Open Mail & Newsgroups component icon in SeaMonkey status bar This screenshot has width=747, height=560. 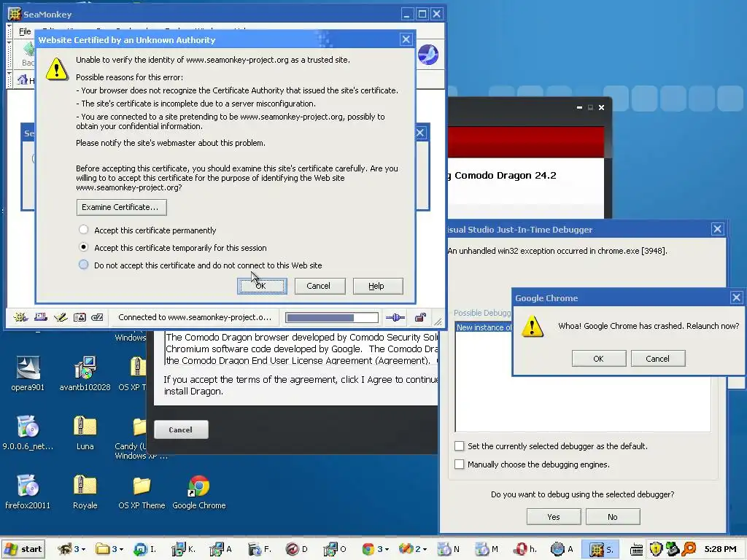pyautogui.click(x=41, y=317)
